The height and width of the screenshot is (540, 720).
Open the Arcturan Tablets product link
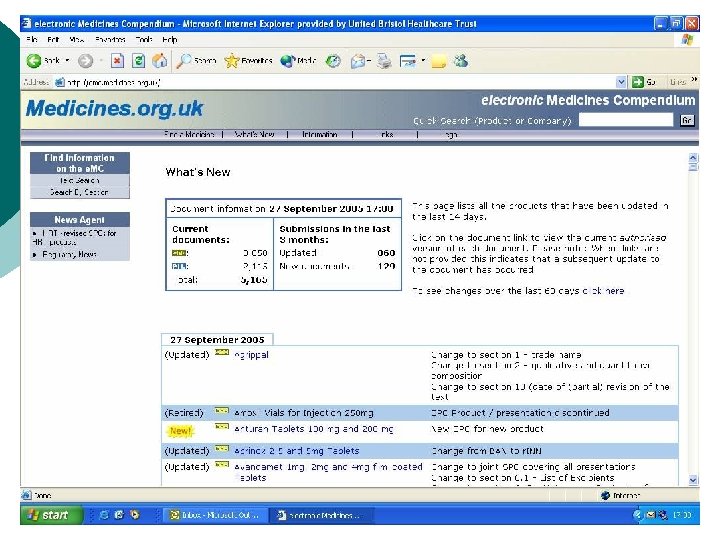[314, 429]
